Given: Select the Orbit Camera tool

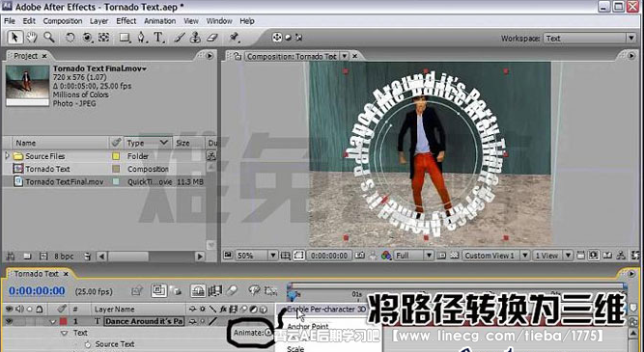Looking at the screenshot, I should coord(88,38).
